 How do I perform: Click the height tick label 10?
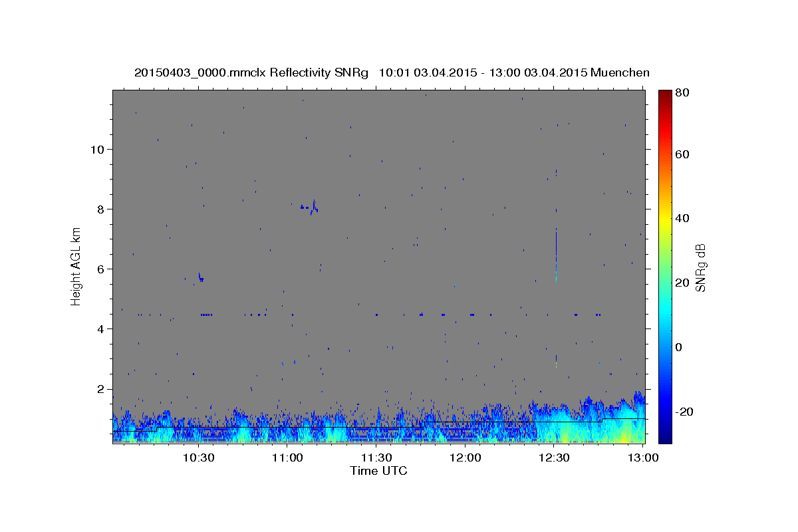click(x=96, y=149)
